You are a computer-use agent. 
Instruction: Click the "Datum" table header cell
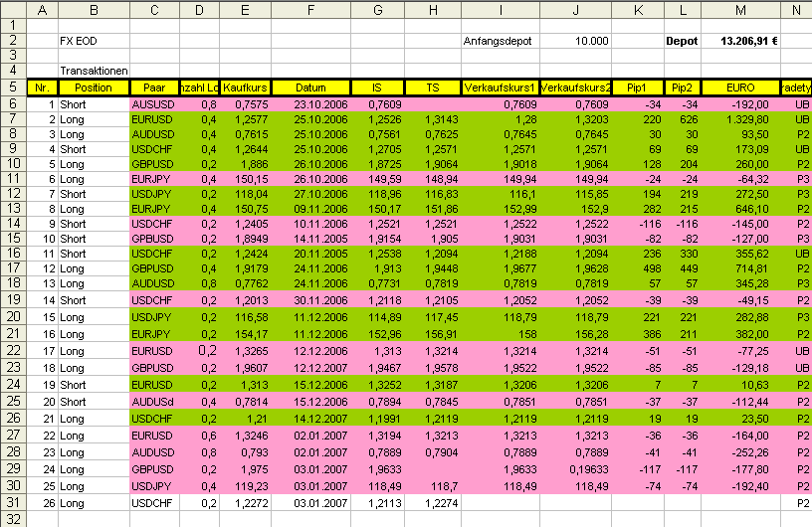tap(310, 88)
